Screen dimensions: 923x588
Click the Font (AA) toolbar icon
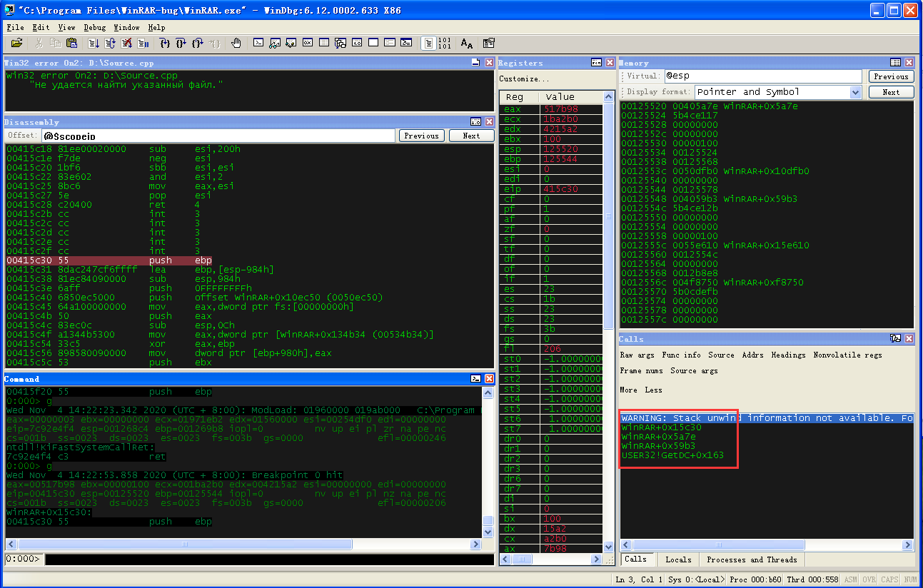(467, 44)
